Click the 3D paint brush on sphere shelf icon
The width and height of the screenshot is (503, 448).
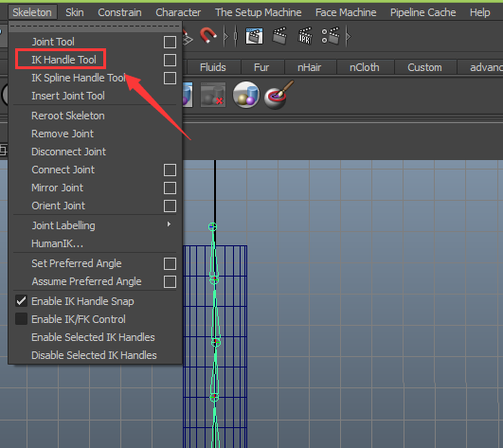[278, 95]
